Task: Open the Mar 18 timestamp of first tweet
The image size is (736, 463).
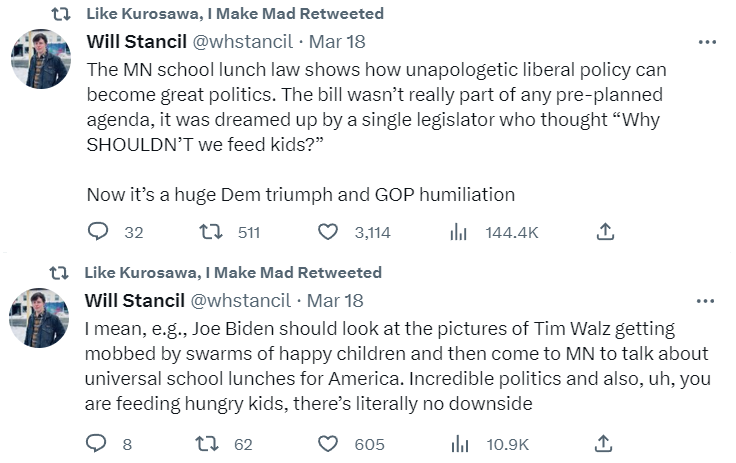Action: pyautogui.click(x=336, y=42)
